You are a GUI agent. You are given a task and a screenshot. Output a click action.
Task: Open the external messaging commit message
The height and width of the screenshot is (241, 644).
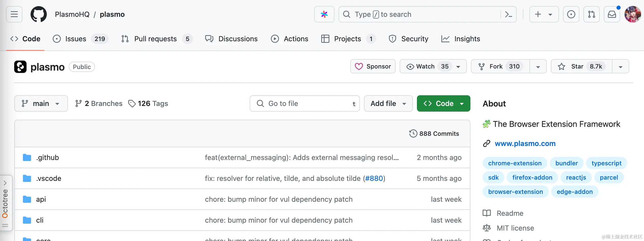pos(302,157)
